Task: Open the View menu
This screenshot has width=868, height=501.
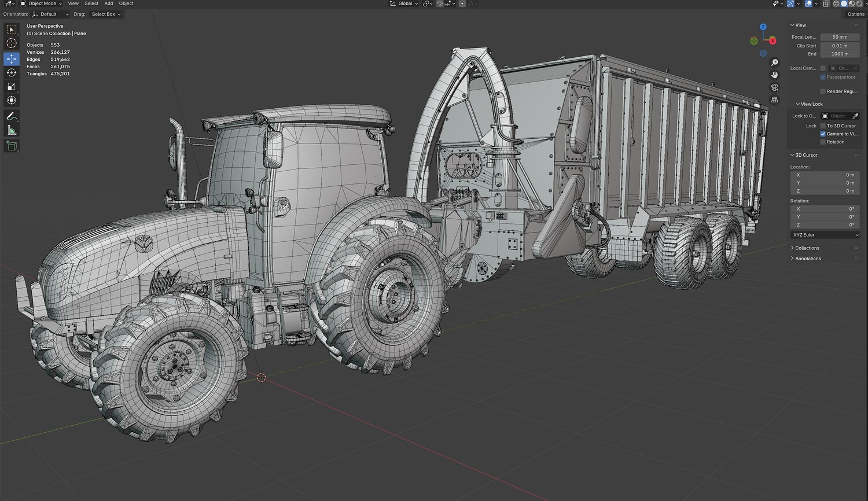Action: [73, 3]
